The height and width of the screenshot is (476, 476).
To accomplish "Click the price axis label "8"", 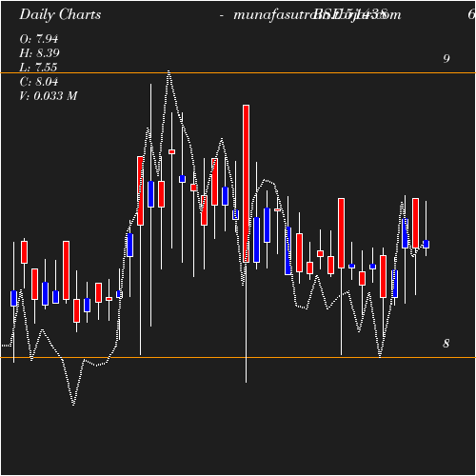I will coord(446,344).
